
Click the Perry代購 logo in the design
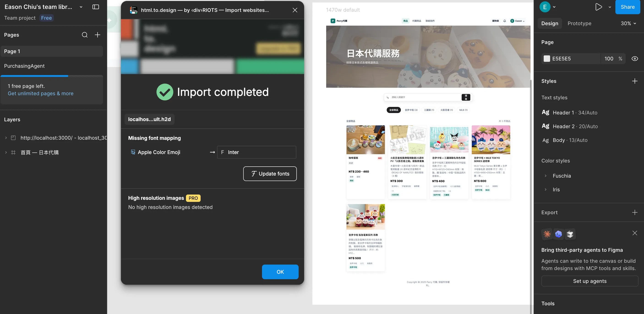pyautogui.click(x=339, y=21)
